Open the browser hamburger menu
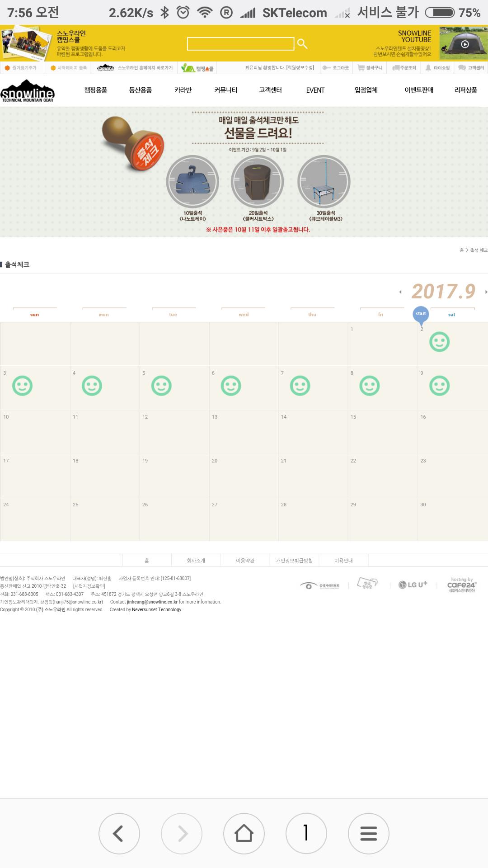 [369, 833]
